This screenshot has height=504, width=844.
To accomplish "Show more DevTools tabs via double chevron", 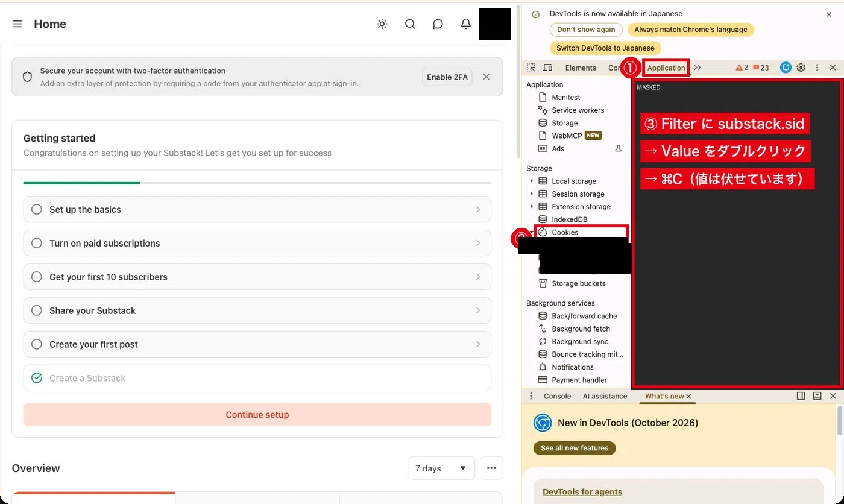I will coord(698,68).
